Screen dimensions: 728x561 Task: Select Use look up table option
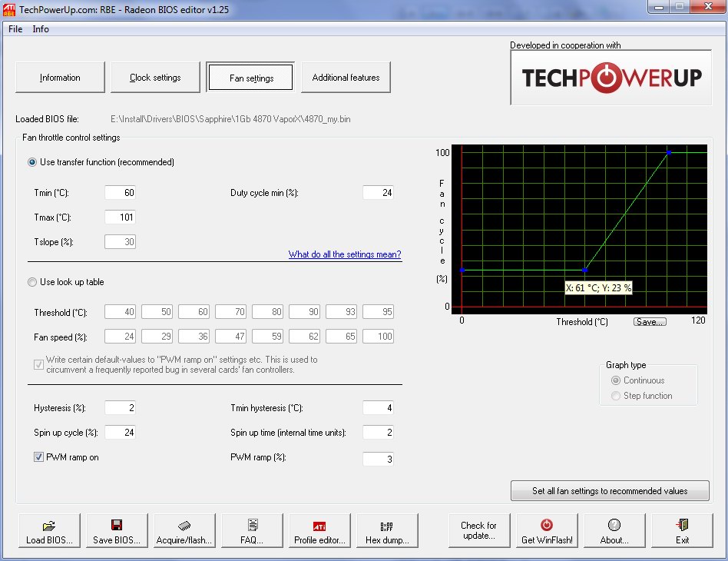coord(32,282)
